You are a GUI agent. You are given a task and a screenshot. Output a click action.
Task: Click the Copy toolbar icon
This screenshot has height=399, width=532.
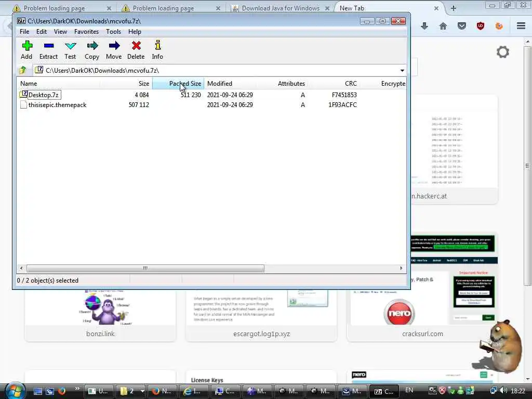(92, 50)
